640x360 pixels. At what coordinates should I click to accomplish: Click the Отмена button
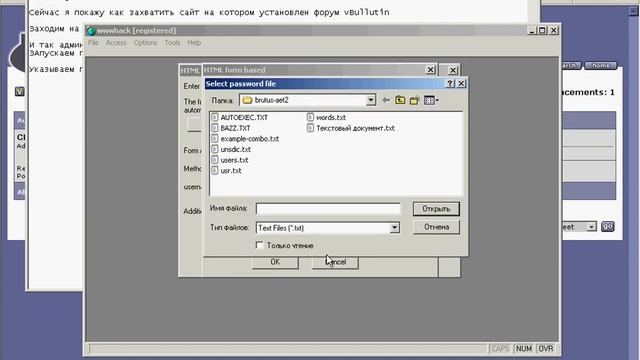coord(436,227)
